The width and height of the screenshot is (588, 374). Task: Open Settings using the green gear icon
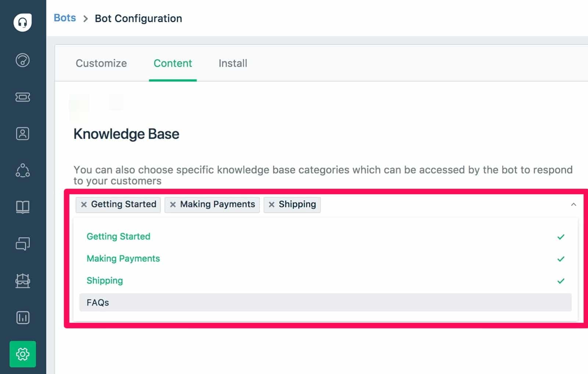pyautogui.click(x=23, y=355)
